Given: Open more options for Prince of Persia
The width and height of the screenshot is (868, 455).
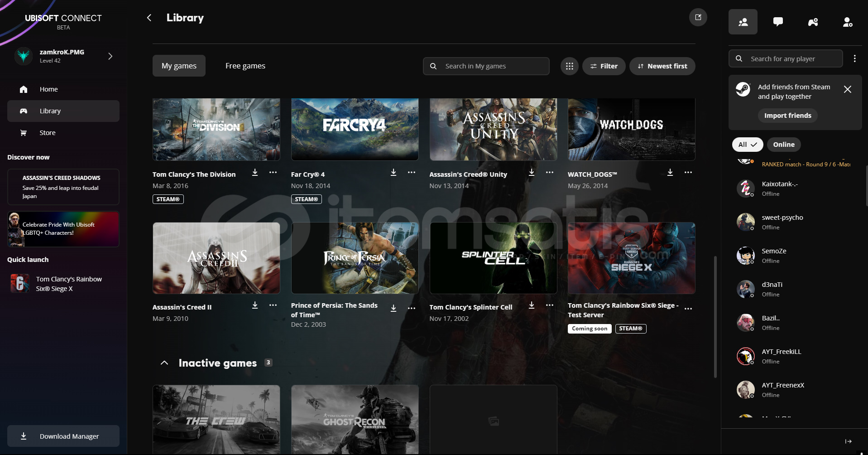Looking at the screenshot, I should point(412,309).
